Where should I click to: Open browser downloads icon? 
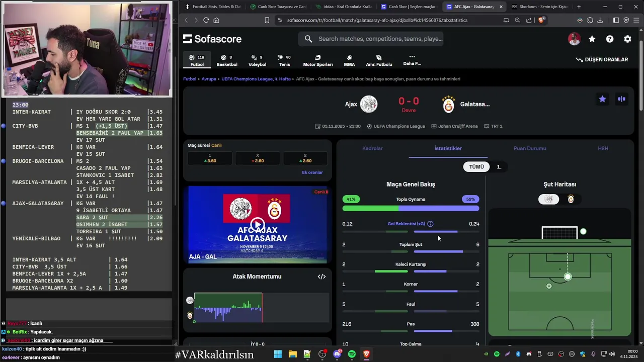(601, 20)
